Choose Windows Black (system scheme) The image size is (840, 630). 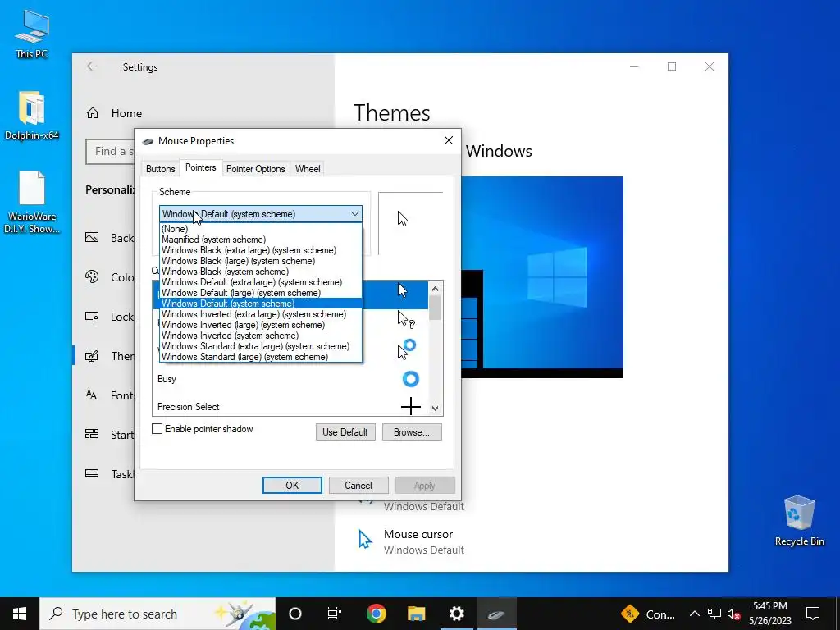click(261, 272)
